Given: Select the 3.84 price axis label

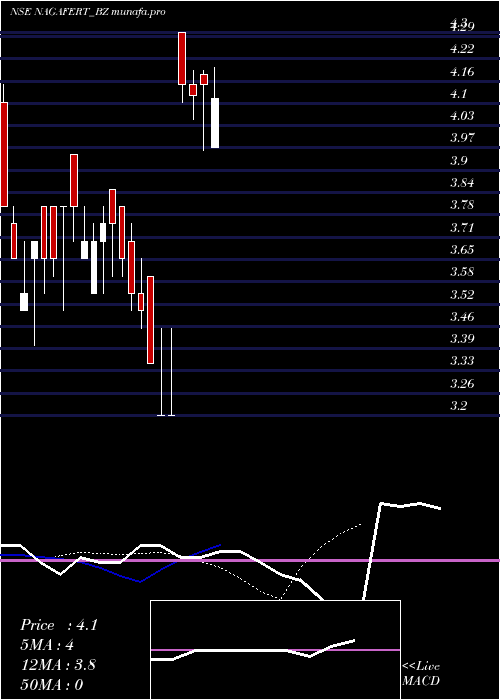Looking at the screenshot, I should click(x=462, y=183).
